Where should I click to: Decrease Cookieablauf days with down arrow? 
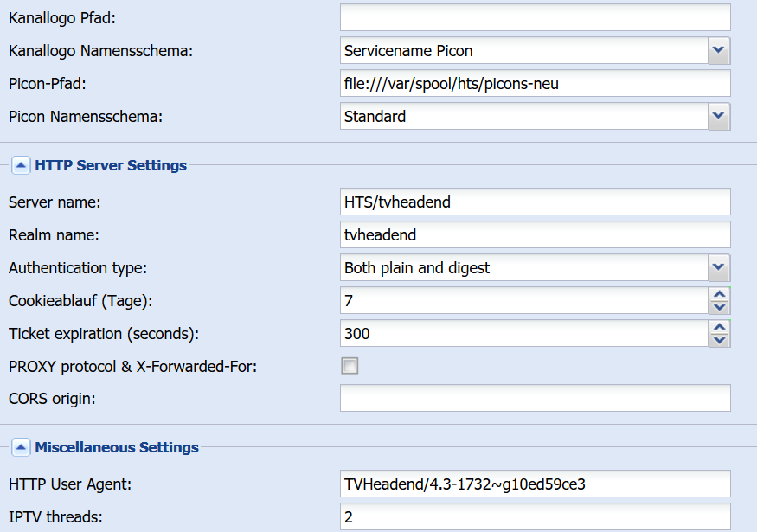[x=719, y=307]
